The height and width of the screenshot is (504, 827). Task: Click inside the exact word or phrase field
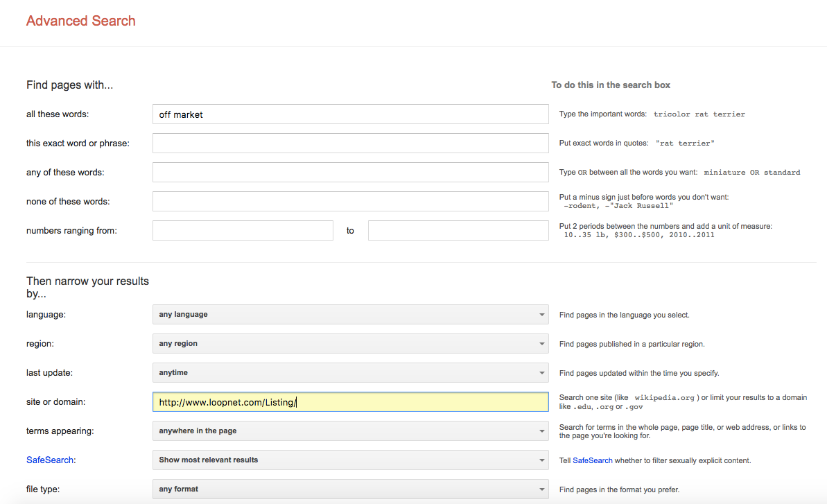350,143
